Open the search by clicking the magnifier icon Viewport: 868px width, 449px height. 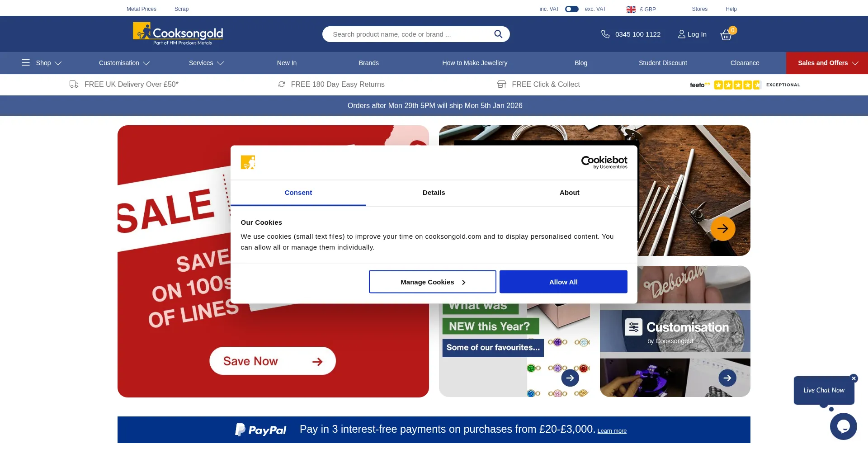click(498, 34)
